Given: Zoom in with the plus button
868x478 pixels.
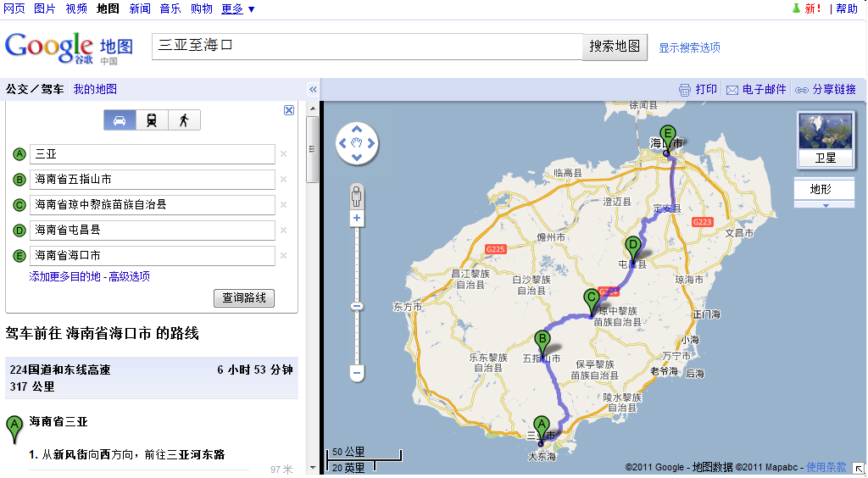Looking at the screenshot, I should click(x=357, y=219).
